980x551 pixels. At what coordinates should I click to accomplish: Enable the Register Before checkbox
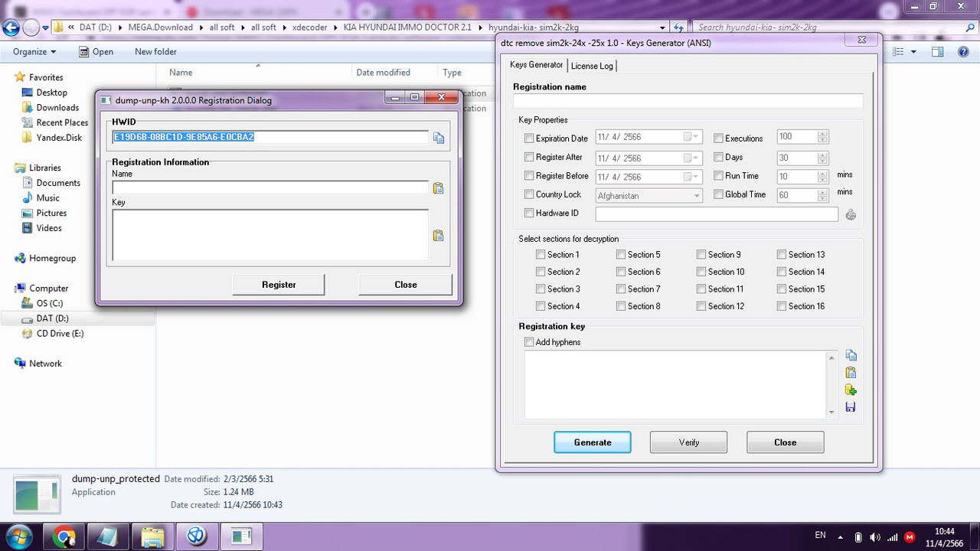pos(529,176)
